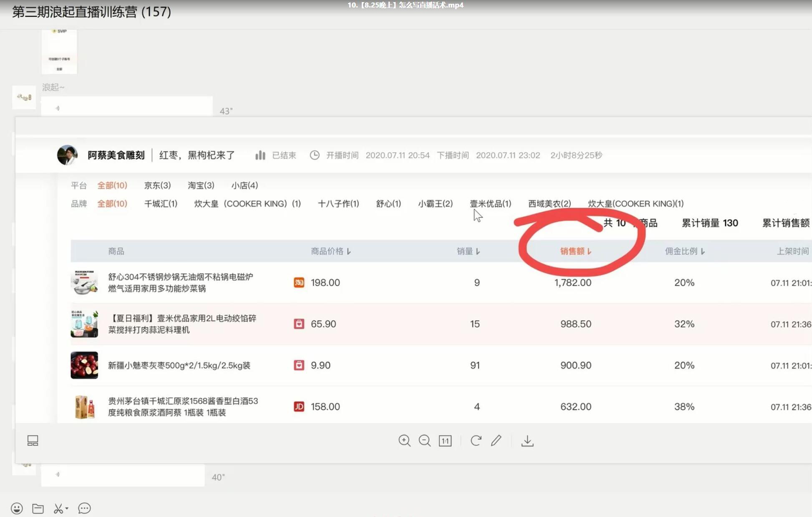Open the 茅台镇 liquor product thumbnail
The height and width of the screenshot is (517, 812).
[x=84, y=407]
